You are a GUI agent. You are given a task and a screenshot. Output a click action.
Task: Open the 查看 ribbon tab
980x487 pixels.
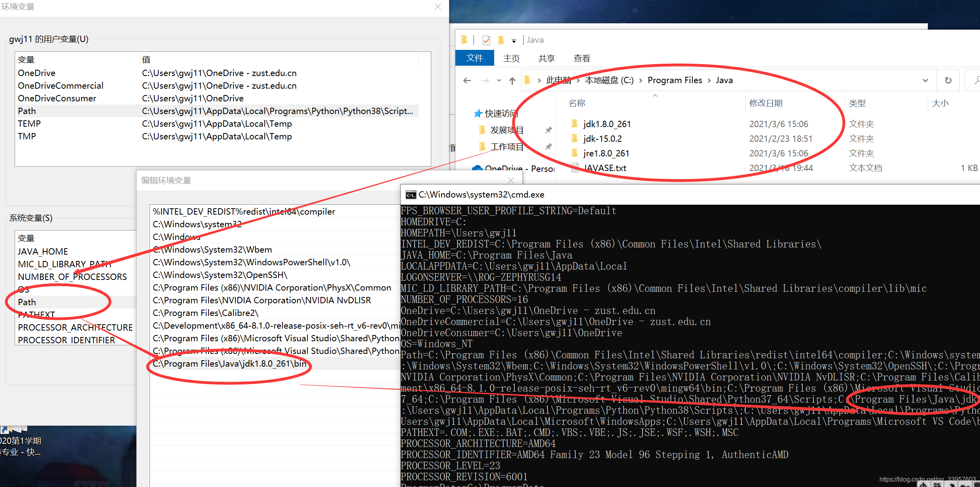[582, 58]
